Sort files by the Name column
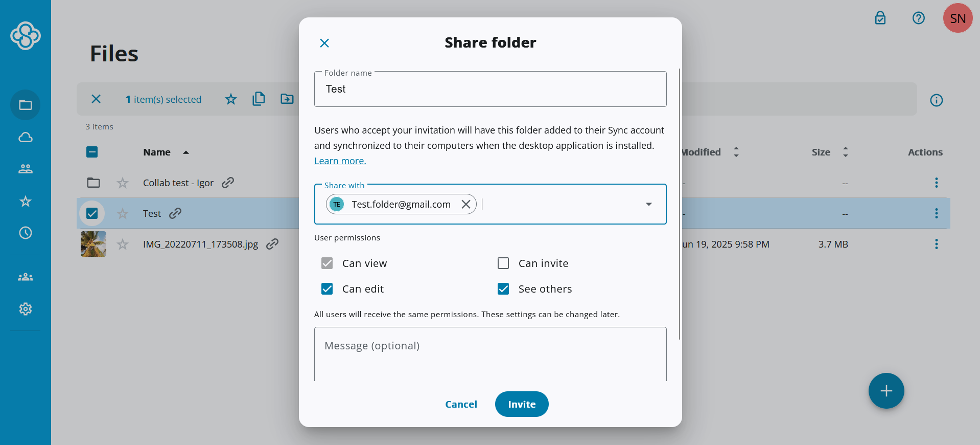 (x=157, y=152)
